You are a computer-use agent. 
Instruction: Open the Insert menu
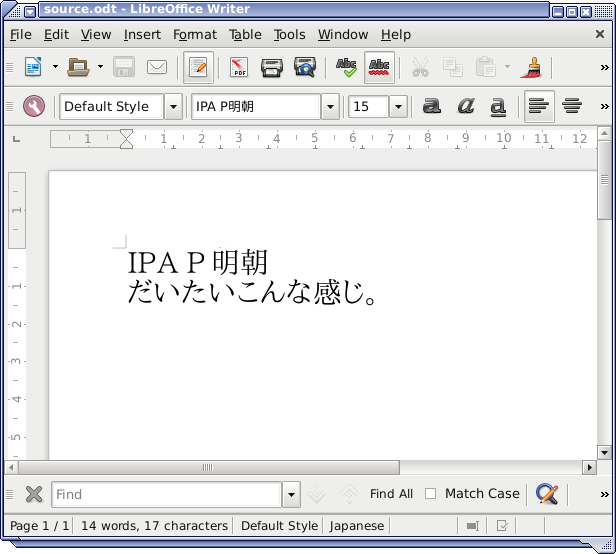142,35
